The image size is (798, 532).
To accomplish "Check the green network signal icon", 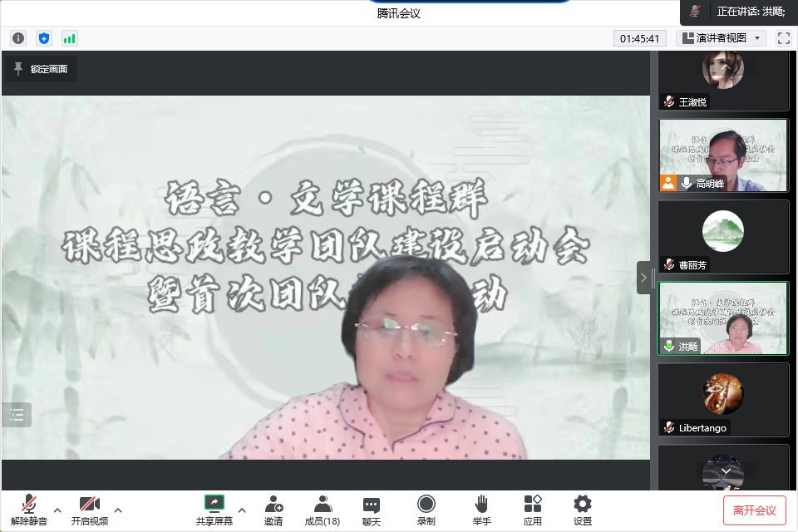I will tap(69, 38).
